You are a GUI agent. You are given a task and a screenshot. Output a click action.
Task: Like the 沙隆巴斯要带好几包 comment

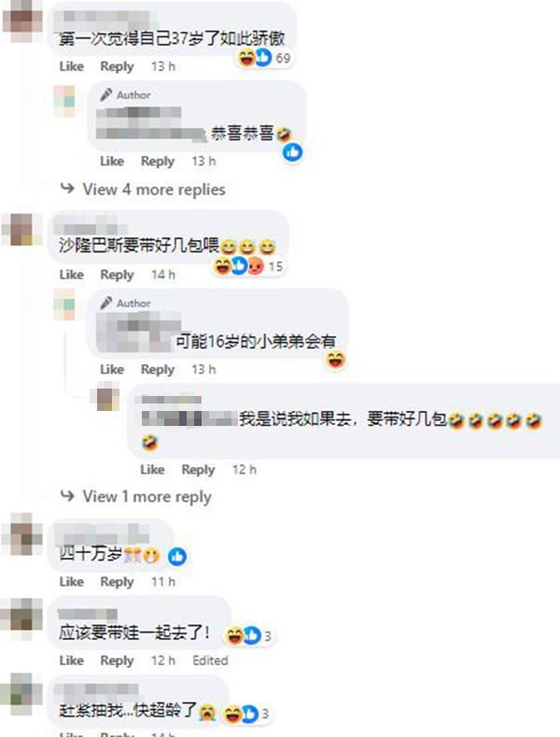click(x=72, y=275)
